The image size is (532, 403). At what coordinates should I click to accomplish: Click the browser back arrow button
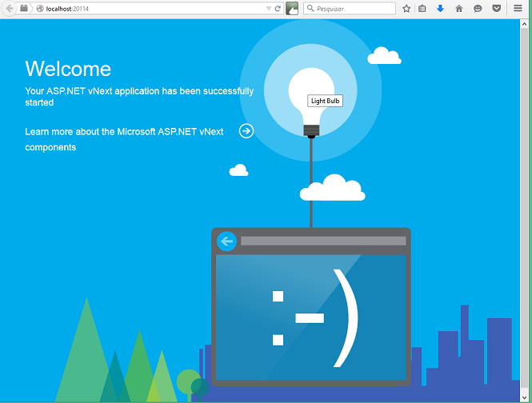tap(9, 8)
